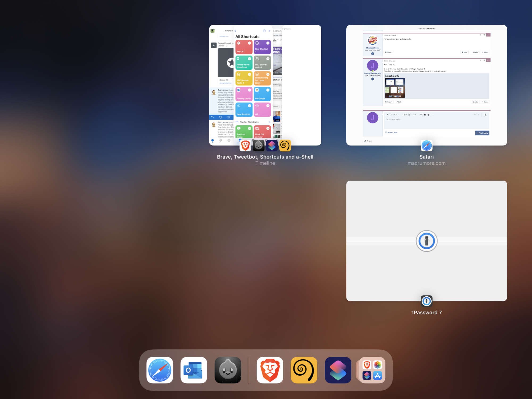Click Quote on SteamedHams post

click(x=475, y=52)
